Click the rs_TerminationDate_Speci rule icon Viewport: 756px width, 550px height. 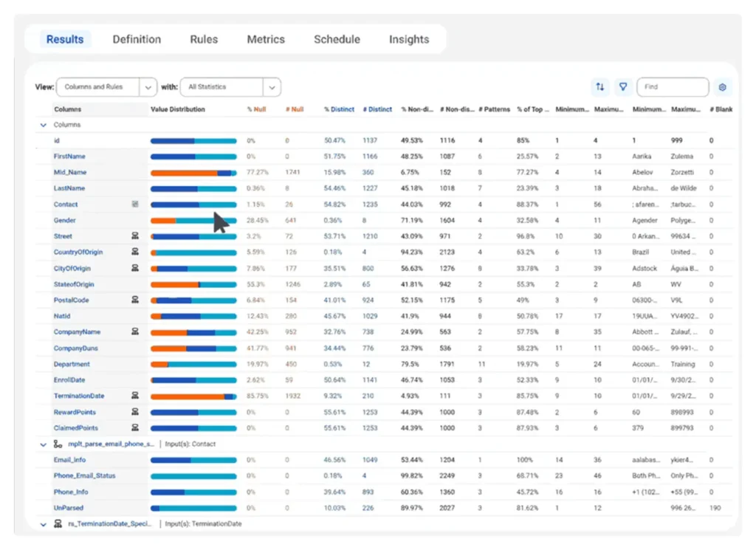click(x=57, y=523)
